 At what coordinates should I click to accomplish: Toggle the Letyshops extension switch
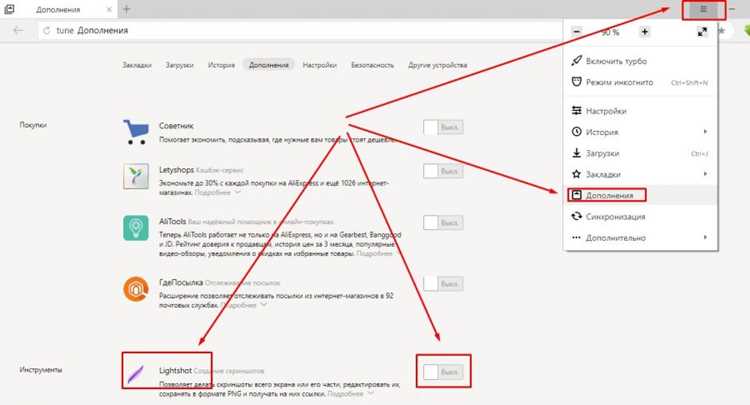point(443,171)
